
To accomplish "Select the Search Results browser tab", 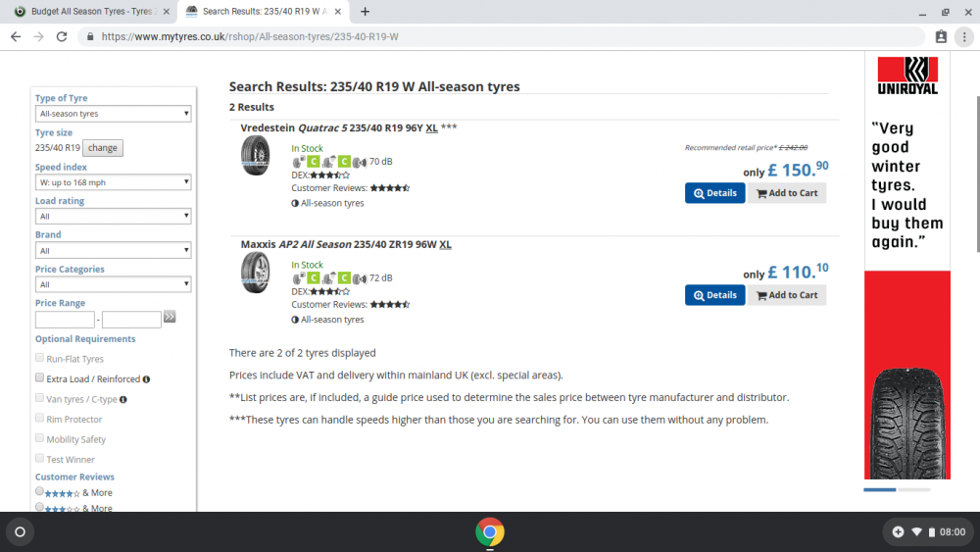I will 264,11.
